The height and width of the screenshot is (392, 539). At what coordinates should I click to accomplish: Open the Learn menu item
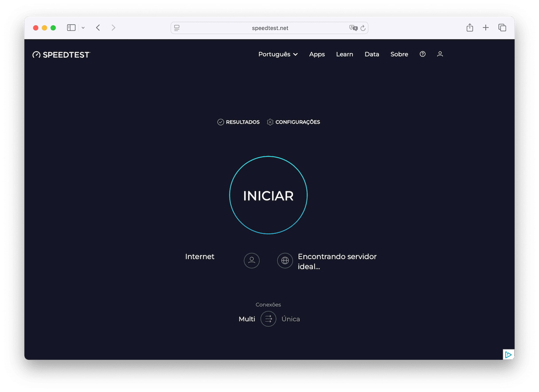pyautogui.click(x=344, y=54)
